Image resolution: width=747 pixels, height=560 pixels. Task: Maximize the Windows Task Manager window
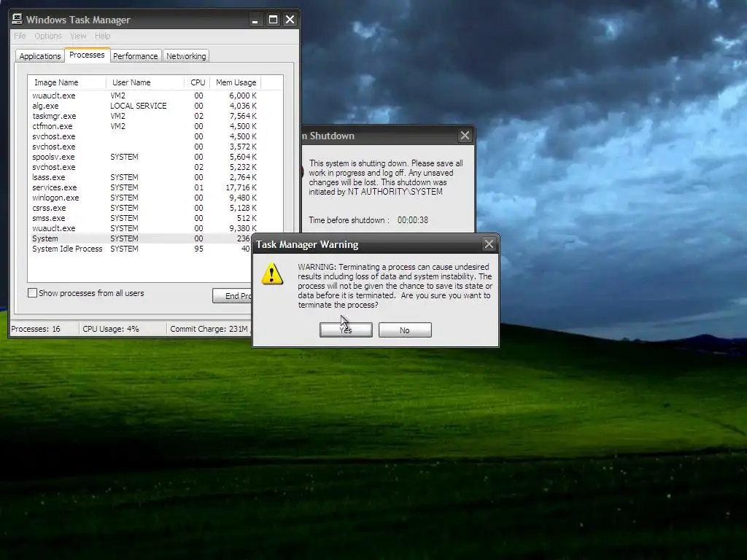273,20
